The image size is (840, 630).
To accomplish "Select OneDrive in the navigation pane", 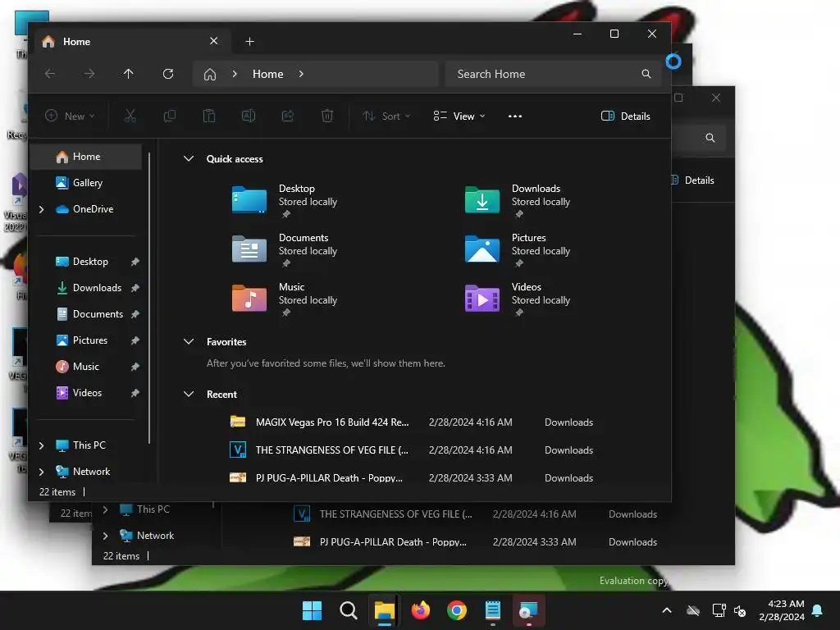I will [x=85, y=209].
